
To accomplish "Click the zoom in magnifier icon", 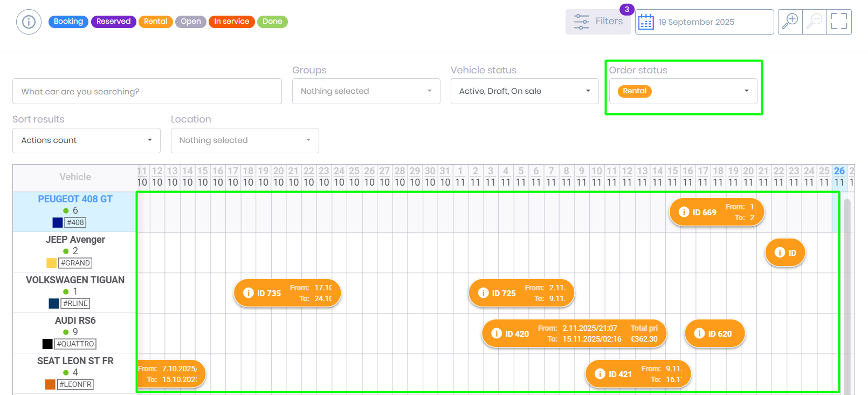I will pos(790,22).
